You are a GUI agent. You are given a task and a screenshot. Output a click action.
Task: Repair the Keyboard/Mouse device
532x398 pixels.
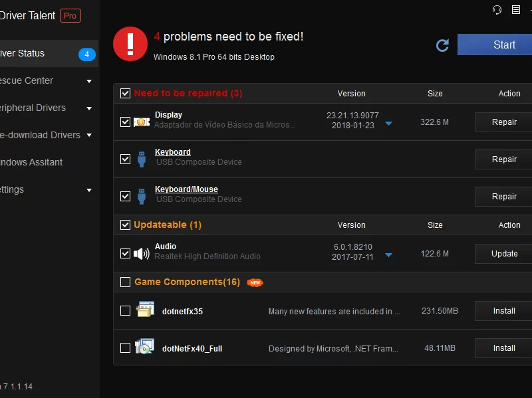click(x=503, y=197)
